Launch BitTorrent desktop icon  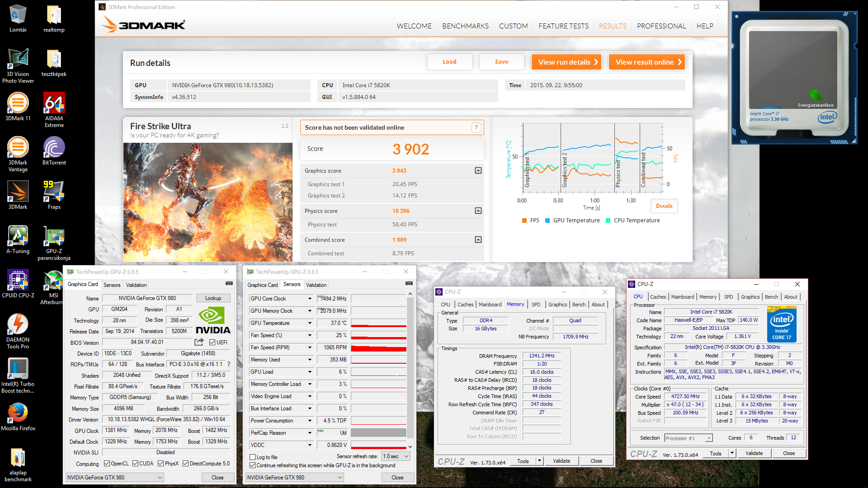click(54, 151)
